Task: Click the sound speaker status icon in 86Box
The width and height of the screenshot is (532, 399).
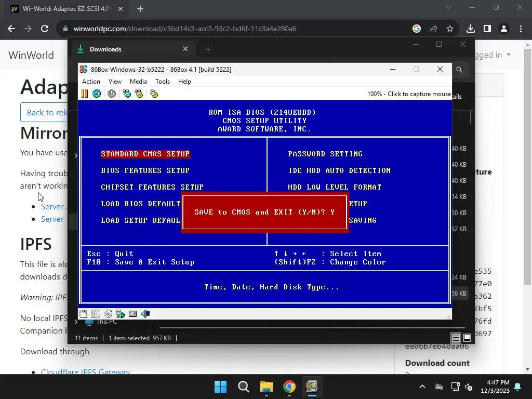Action: coord(145,314)
